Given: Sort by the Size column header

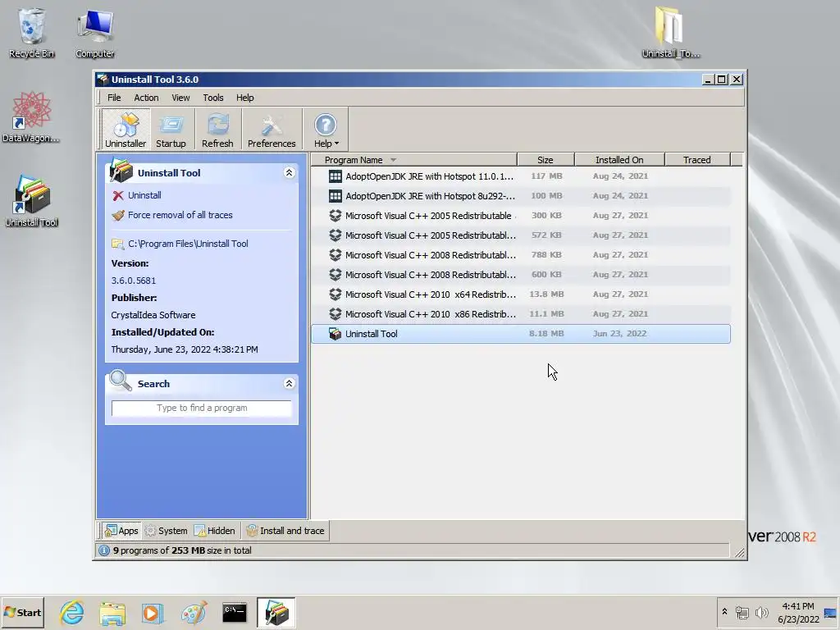Looking at the screenshot, I should 546,160.
